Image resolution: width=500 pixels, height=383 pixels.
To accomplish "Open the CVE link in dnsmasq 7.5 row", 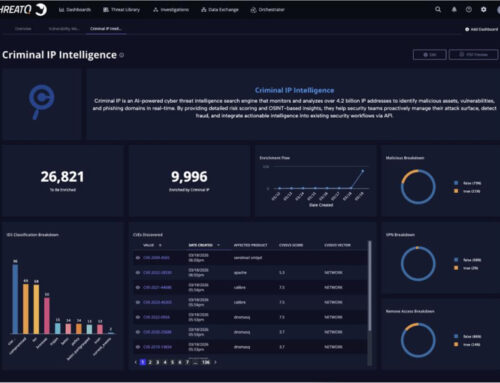I will click(x=156, y=317).
